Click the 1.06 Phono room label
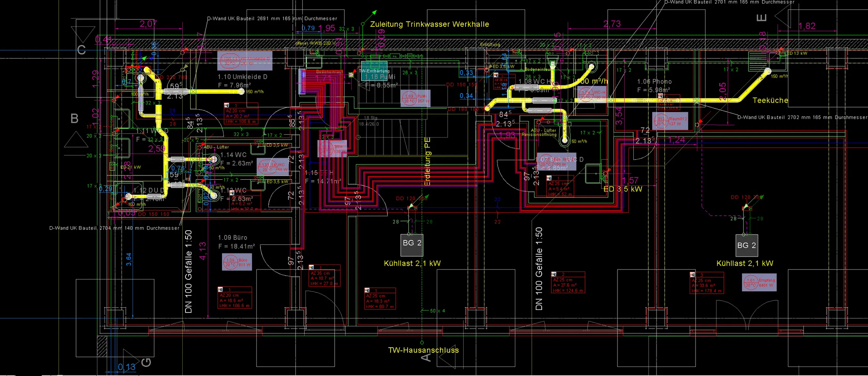Image resolution: width=868 pixels, height=376 pixels. click(654, 82)
